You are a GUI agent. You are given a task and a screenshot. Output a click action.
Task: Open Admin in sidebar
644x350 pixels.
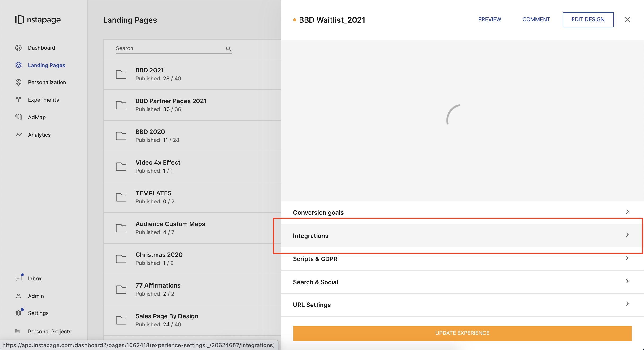coord(36,296)
